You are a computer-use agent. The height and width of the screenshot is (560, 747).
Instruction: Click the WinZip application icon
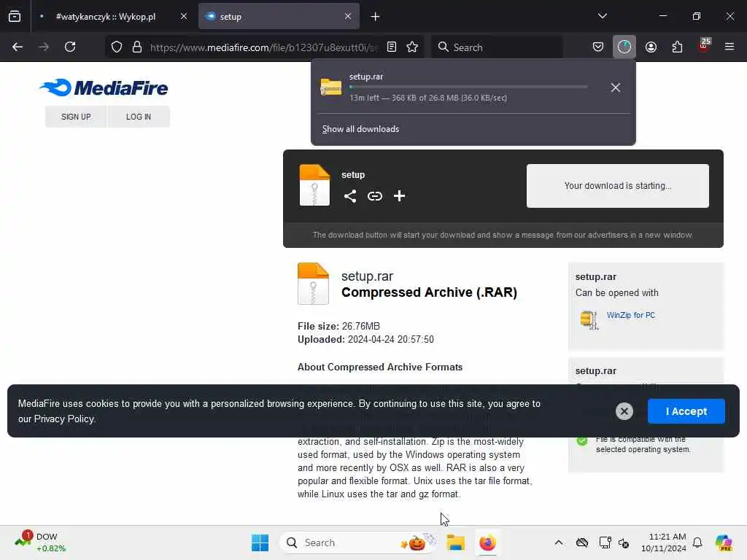coord(589,319)
